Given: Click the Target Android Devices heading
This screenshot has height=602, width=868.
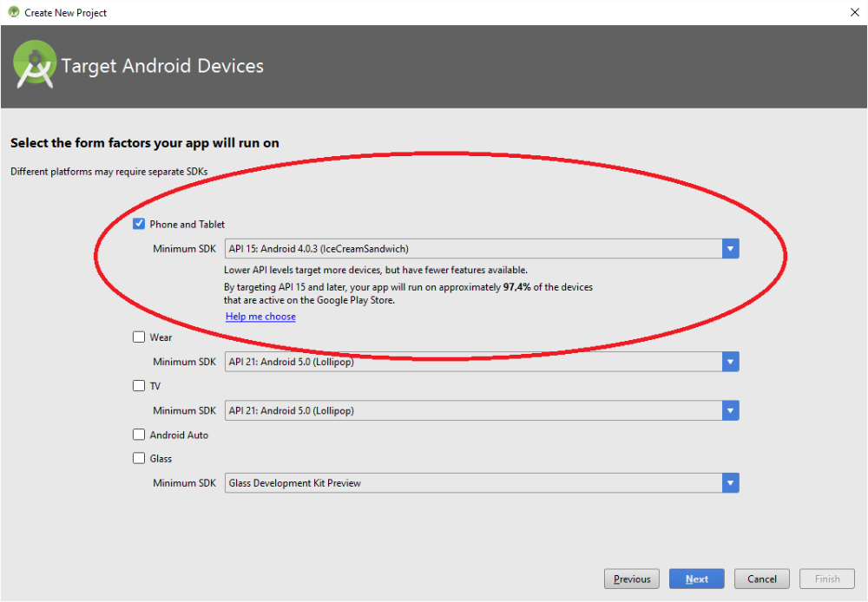Looking at the screenshot, I should (x=162, y=66).
